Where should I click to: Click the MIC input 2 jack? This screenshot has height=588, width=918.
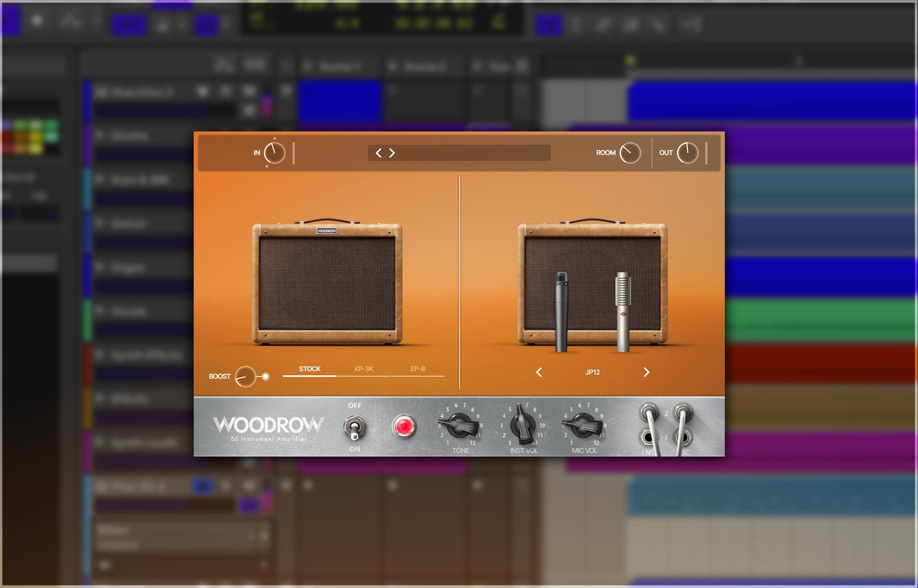682,412
